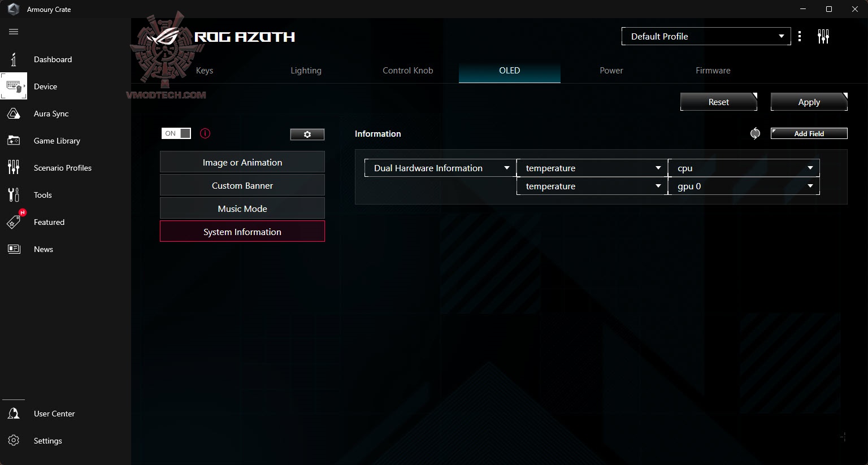Turn off the OLED display ON switch

click(x=176, y=133)
